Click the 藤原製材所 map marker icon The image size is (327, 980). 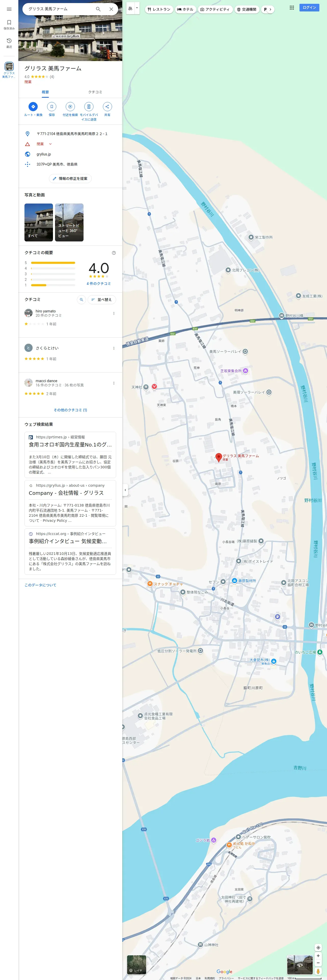click(234, 581)
